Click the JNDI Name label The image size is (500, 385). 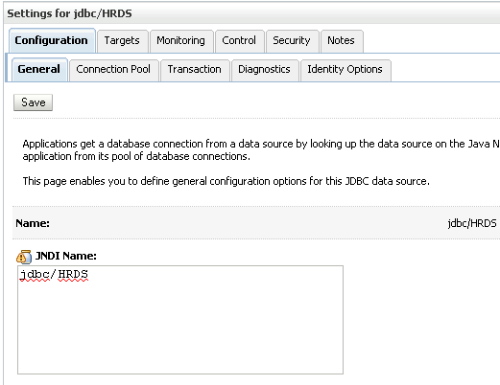66,256
